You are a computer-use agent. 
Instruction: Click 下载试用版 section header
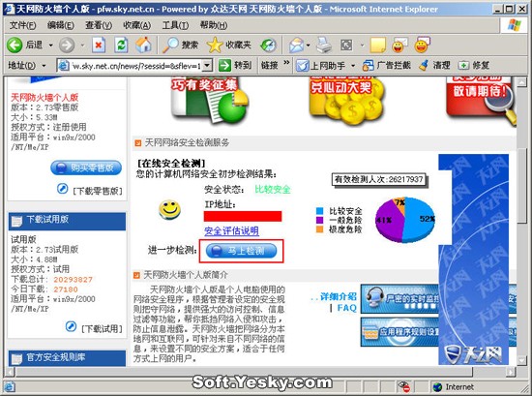tap(67, 221)
